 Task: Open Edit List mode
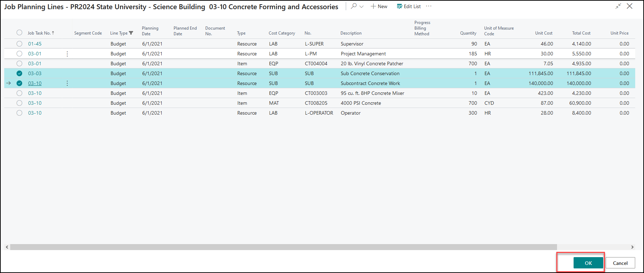[x=409, y=6]
